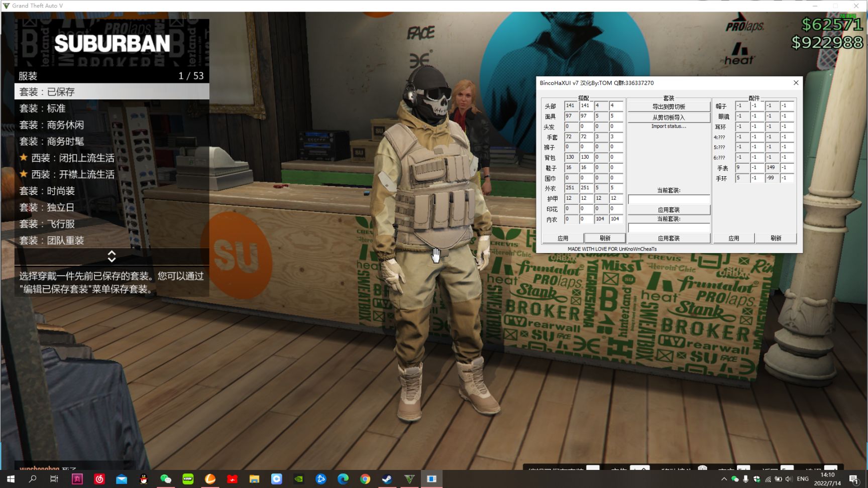Click 手表 third value field 149

tap(772, 168)
